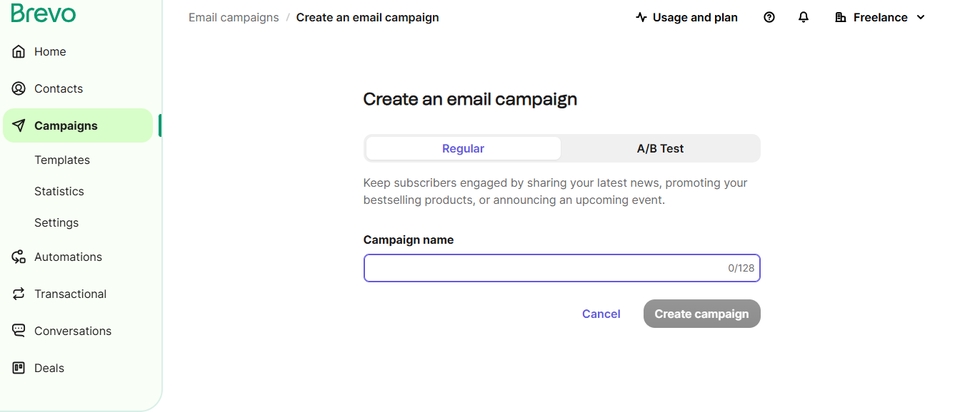Open Transactional section

pos(70,294)
